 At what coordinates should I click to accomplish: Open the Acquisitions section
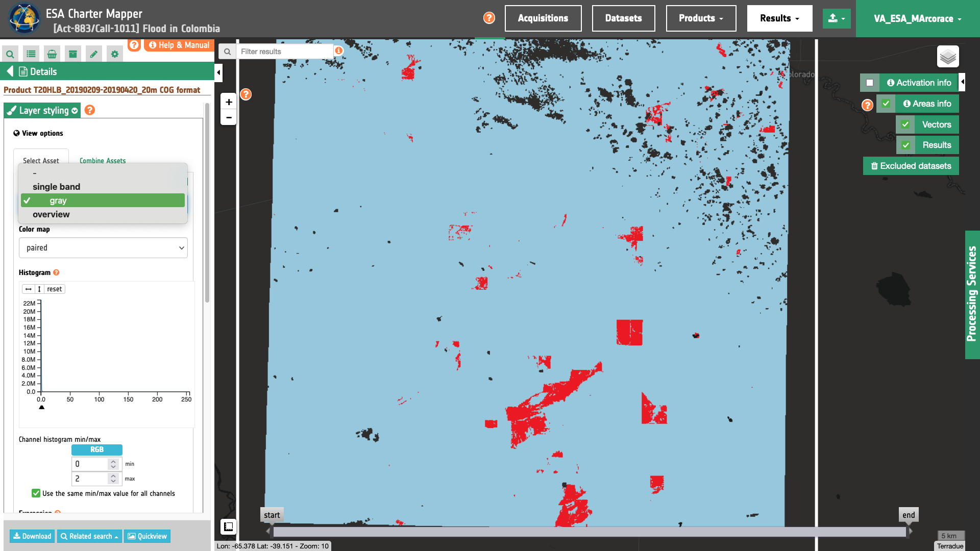click(543, 18)
